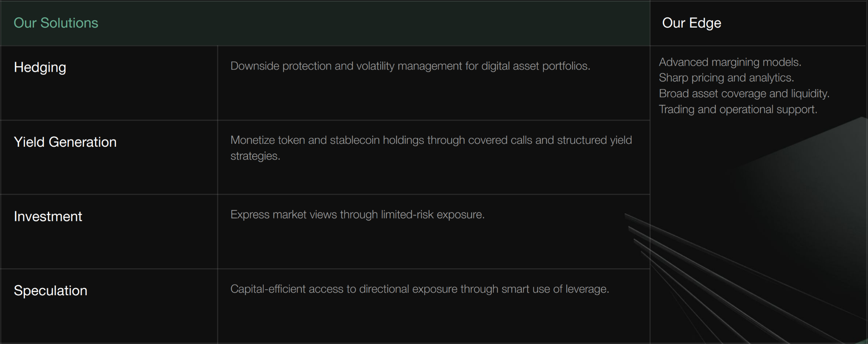Open the Hedging solution row
This screenshot has width=868, height=344.
[x=325, y=83]
